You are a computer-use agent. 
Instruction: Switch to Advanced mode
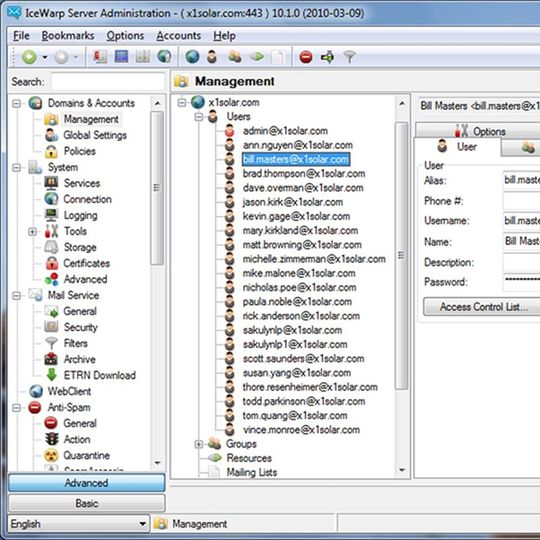click(86, 483)
